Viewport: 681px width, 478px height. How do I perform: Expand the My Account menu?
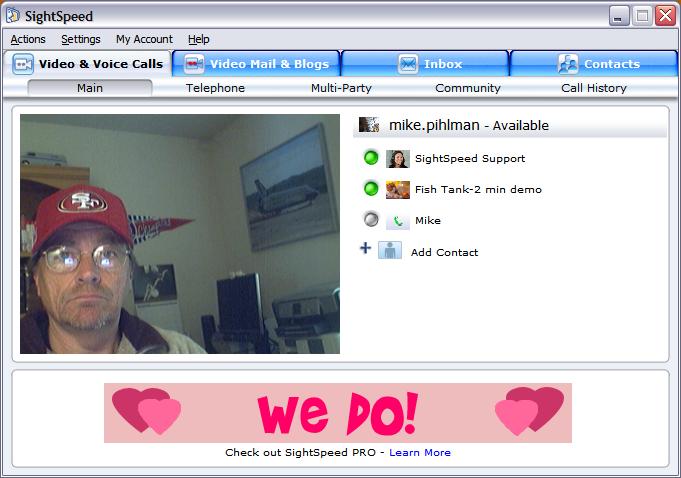click(144, 39)
